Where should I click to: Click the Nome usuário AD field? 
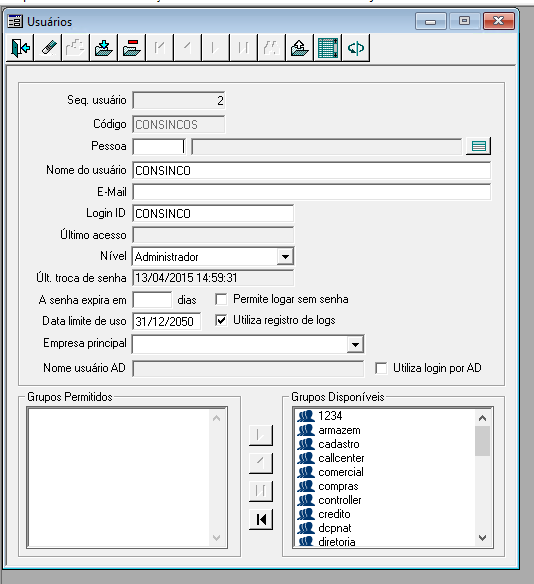pos(248,369)
